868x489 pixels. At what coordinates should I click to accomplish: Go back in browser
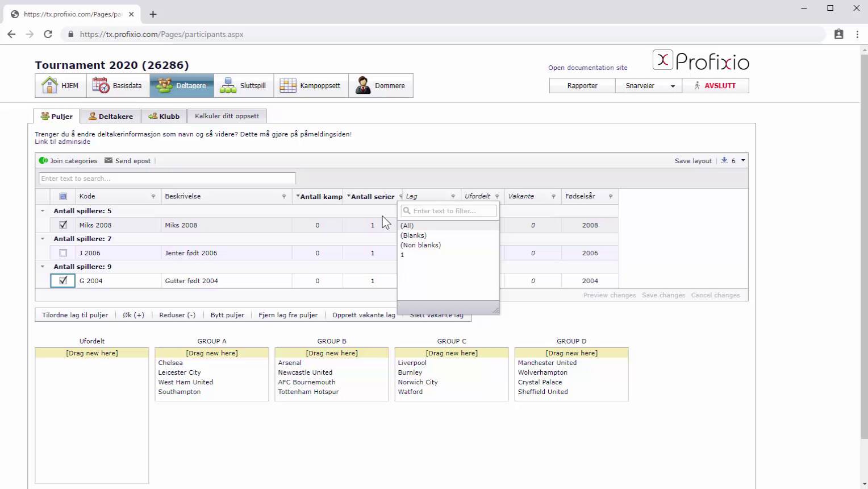11,34
